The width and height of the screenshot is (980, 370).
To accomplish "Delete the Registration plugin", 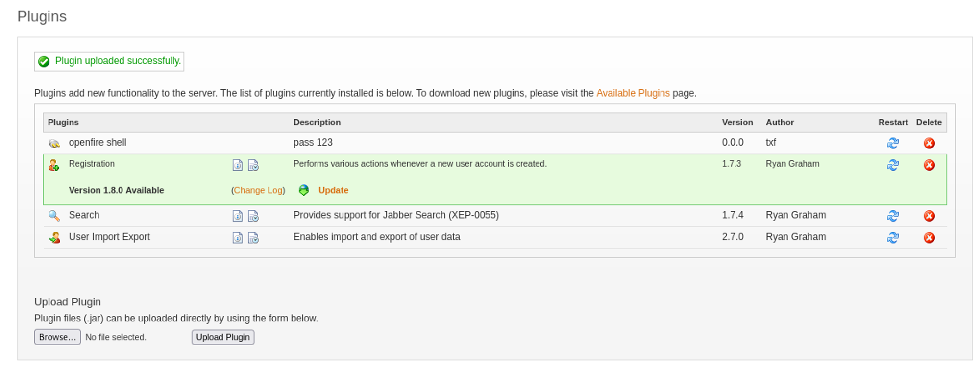I will point(929,165).
